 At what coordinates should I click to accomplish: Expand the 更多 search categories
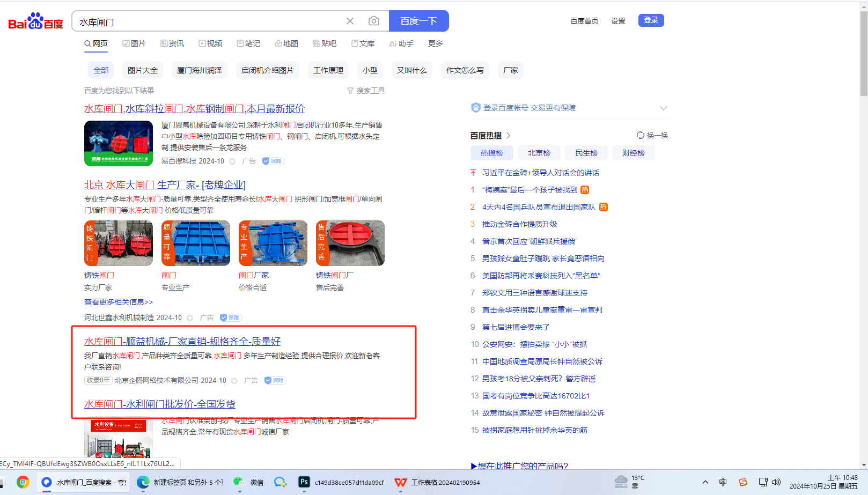tap(436, 43)
